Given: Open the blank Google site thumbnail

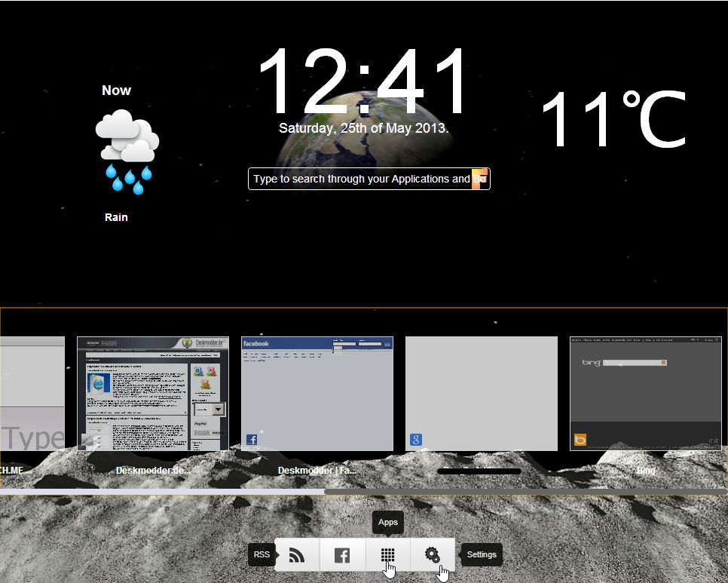Looking at the screenshot, I should pyautogui.click(x=482, y=394).
